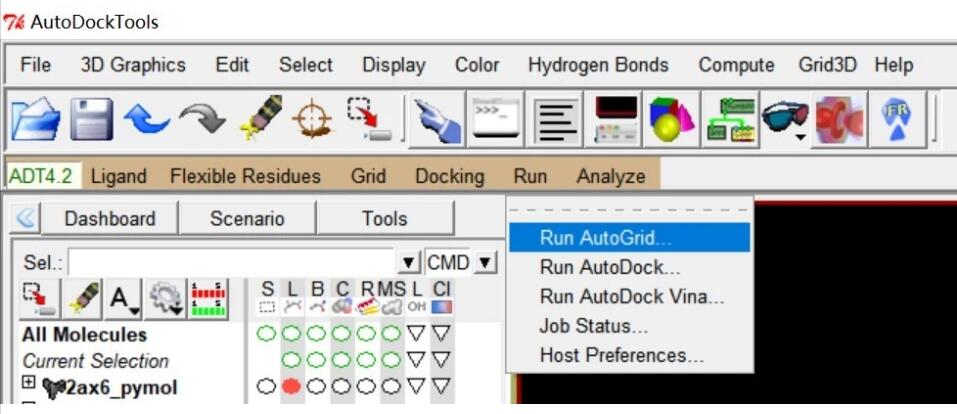Viewport: 957px width, 414px height.
Task: Click the Dashboard button
Action: pyautogui.click(x=109, y=218)
